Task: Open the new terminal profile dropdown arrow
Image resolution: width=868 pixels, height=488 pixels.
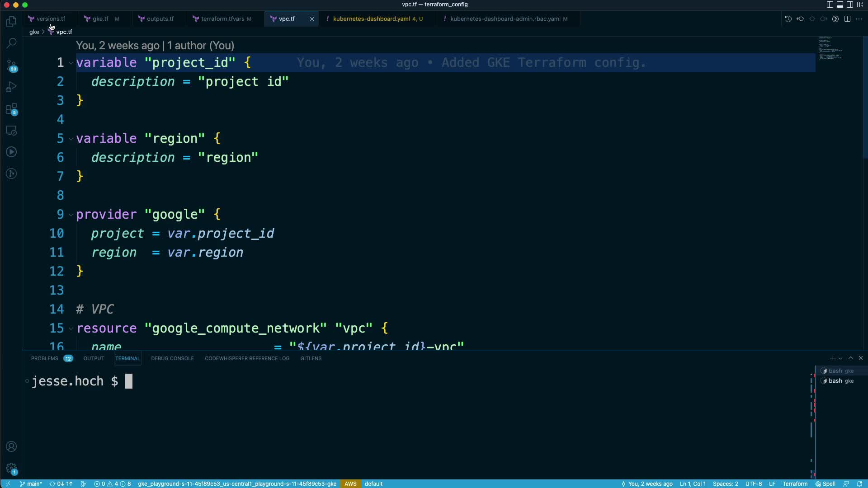Action: click(840, 358)
